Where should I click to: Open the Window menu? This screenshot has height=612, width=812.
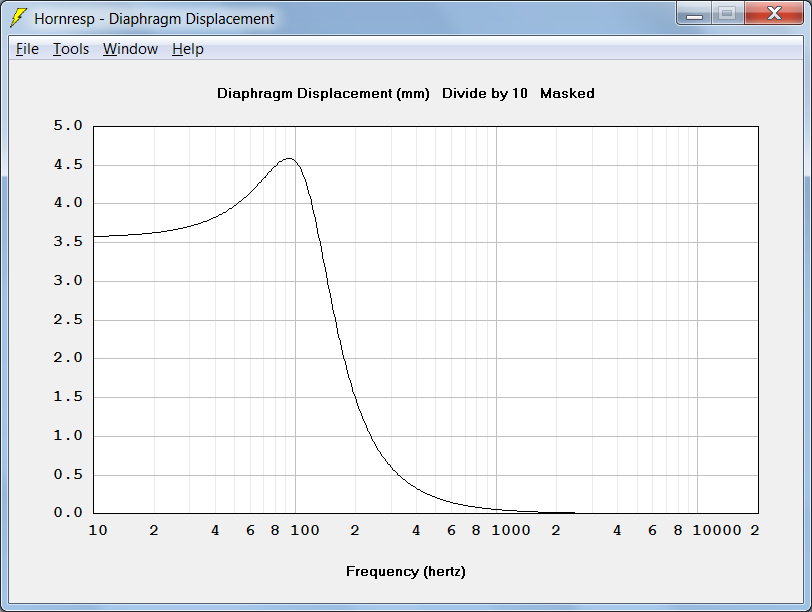(130, 49)
